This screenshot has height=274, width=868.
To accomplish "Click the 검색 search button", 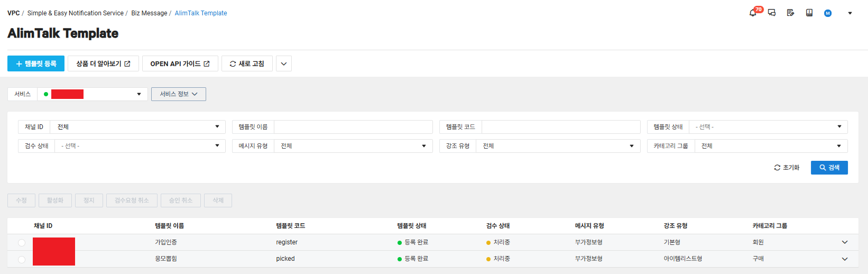I will 829,168.
